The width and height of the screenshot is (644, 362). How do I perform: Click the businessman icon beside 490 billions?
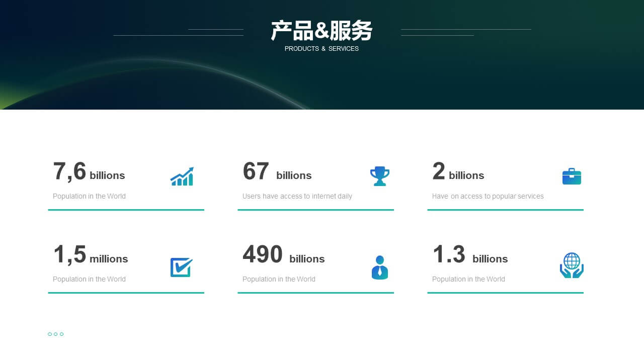coord(380,267)
